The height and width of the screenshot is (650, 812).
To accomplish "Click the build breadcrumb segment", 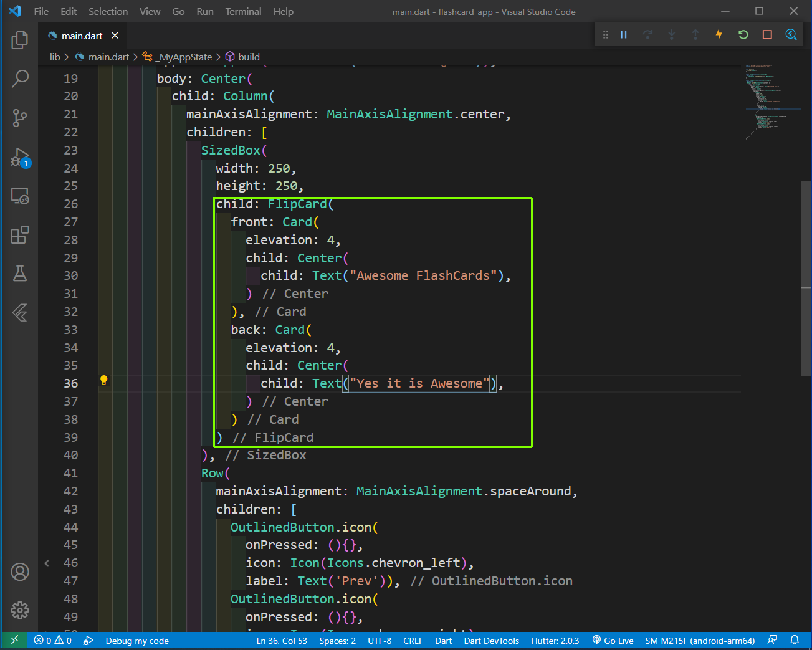I will (x=242, y=57).
